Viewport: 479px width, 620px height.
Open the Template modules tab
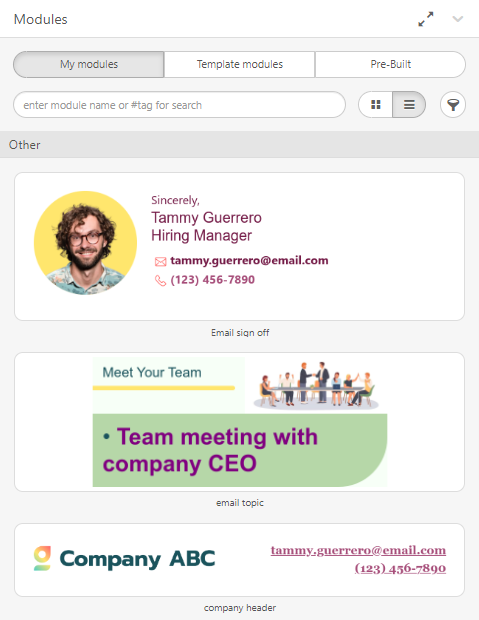(240, 64)
